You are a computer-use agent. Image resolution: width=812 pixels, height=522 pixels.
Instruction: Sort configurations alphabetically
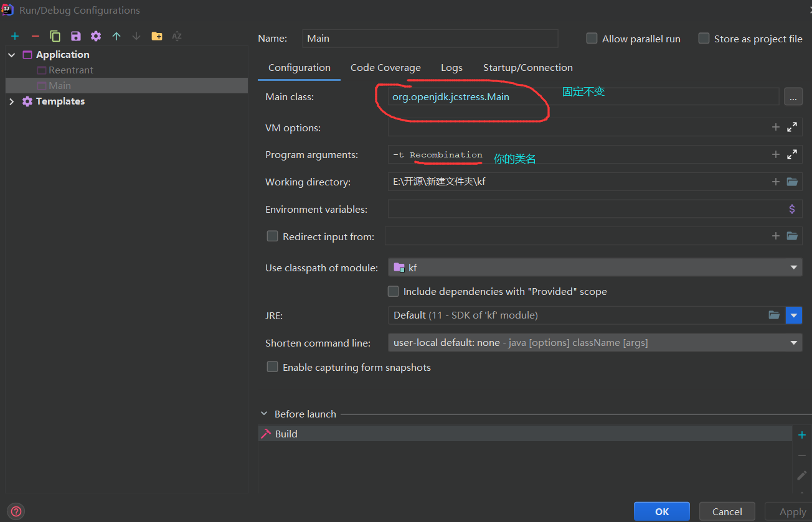click(x=177, y=37)
